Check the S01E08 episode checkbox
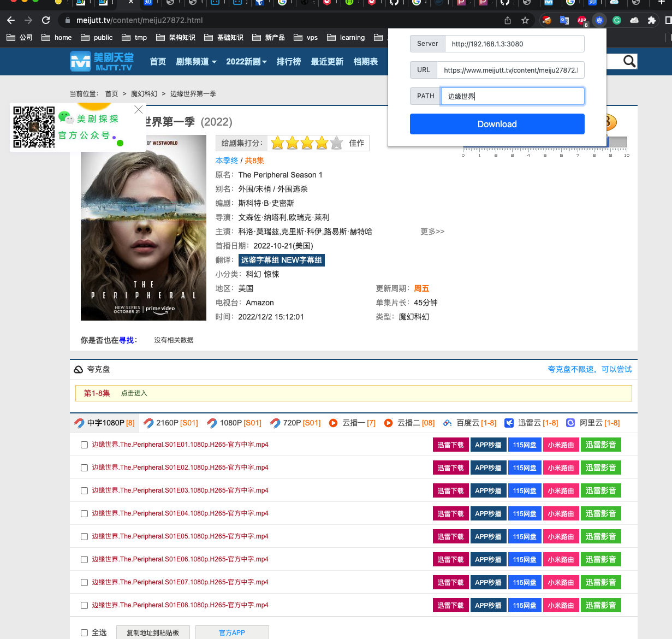Viewport: 672px width, 639px height. (84, 606)
